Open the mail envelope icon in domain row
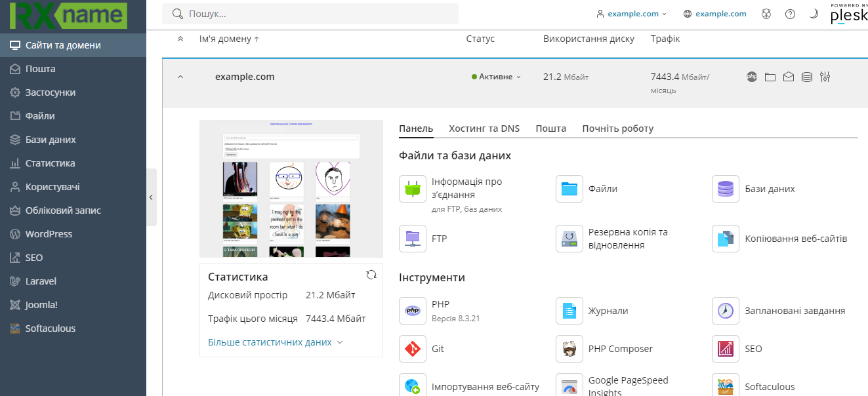 [x=789, y=77]
